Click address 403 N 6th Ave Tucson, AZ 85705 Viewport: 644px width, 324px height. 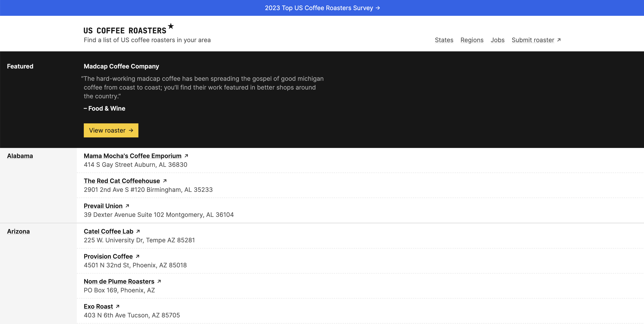132,315
